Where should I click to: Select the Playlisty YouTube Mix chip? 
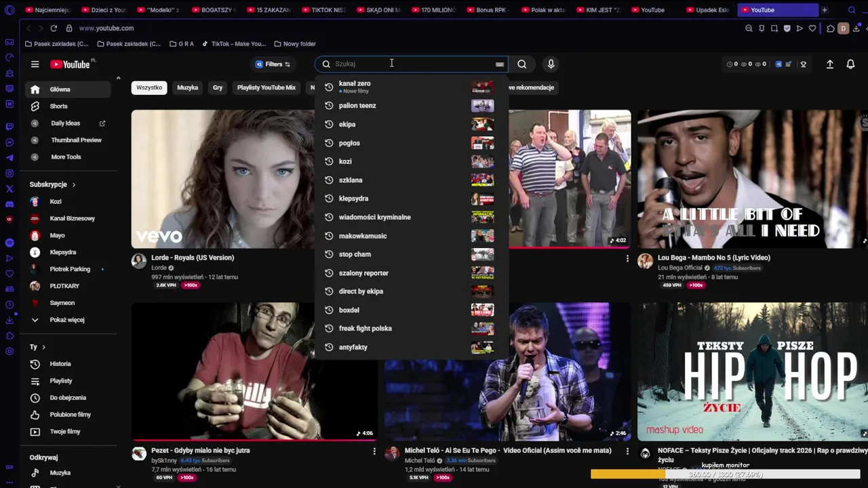[x=267, y=87]
